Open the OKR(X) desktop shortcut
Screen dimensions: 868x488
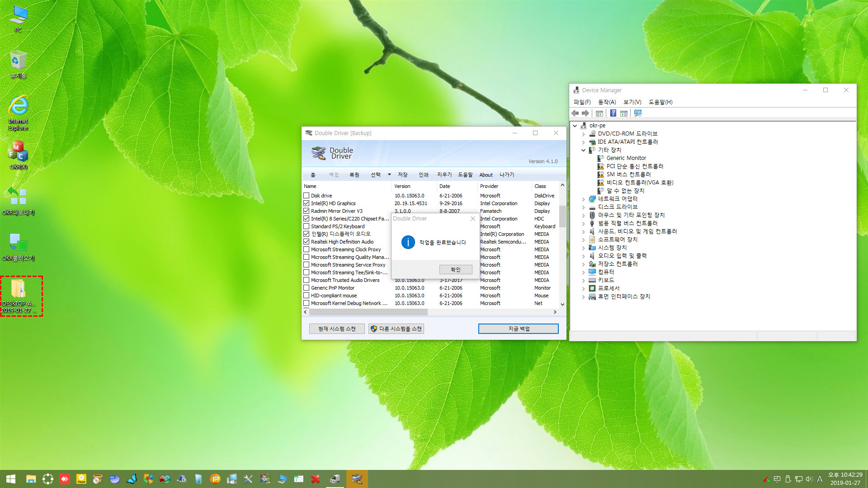[19, 155]
